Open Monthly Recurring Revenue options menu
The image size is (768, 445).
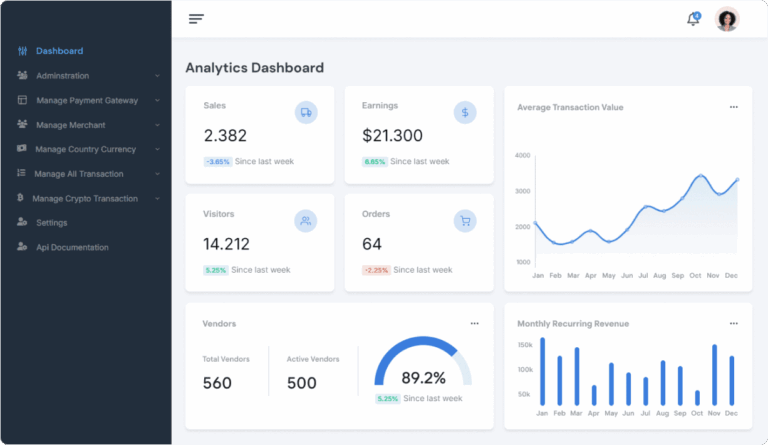[x=733, y=323]
